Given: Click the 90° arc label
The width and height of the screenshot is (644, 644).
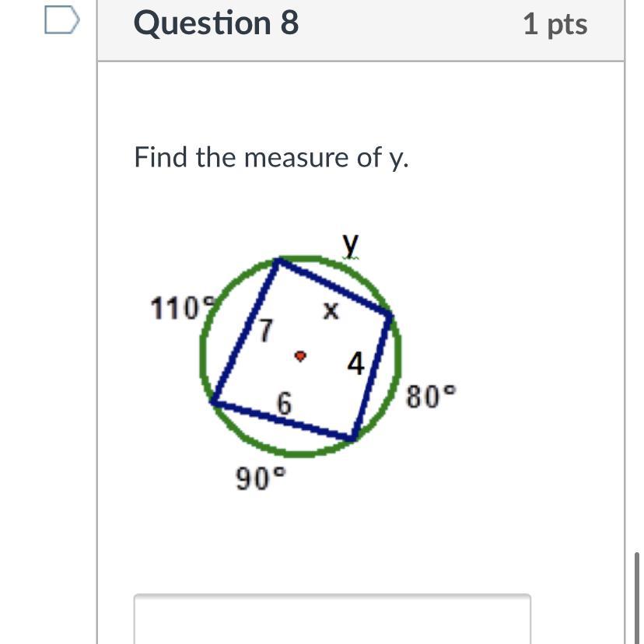Looking at the screenshot, I should click(x=261, y=478).
